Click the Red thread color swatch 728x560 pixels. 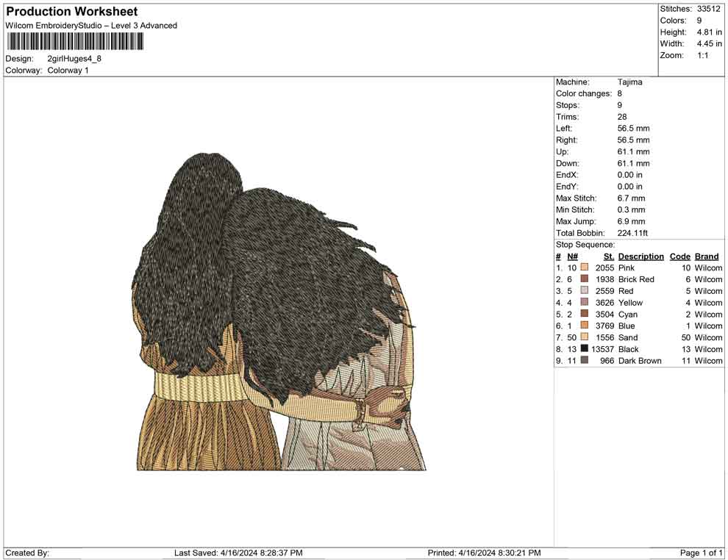tap(585, 291)
